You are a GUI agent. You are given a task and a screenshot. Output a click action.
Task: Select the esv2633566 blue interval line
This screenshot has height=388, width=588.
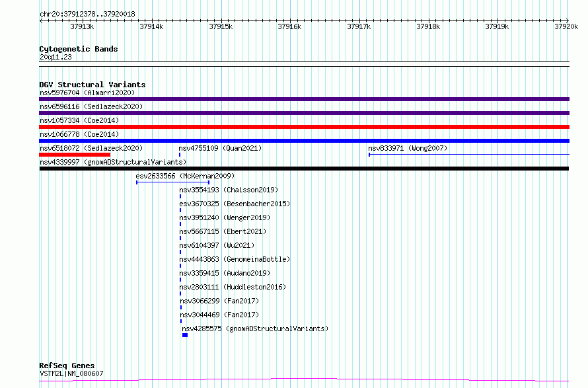pyautogui.click(x=173, y=182)
